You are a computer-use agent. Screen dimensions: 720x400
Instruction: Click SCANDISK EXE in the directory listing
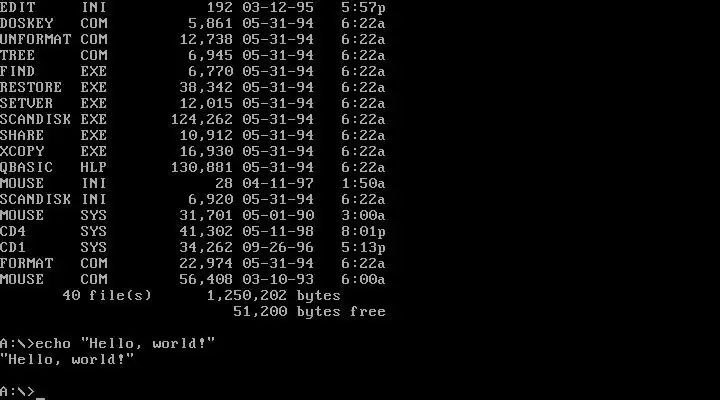54,119
